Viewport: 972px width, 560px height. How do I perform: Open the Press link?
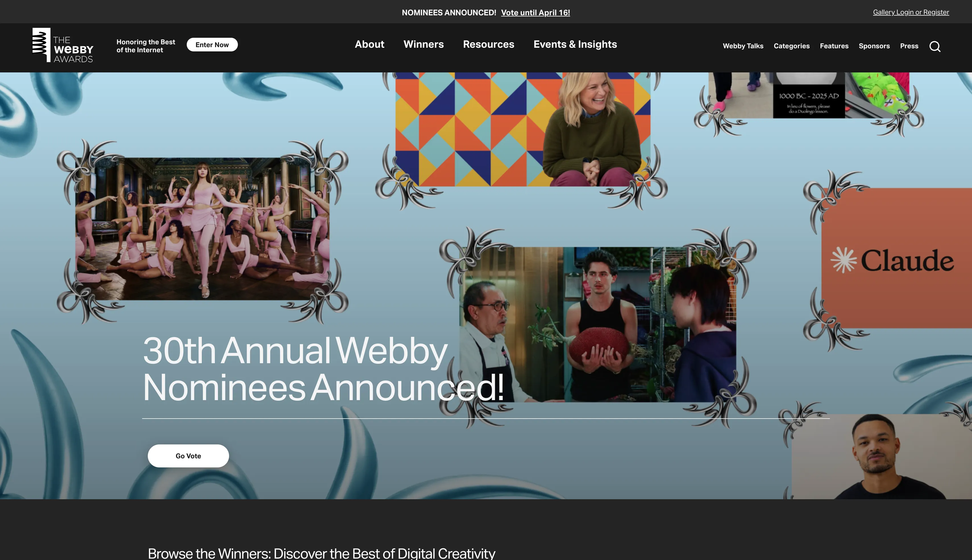point(909,46)
